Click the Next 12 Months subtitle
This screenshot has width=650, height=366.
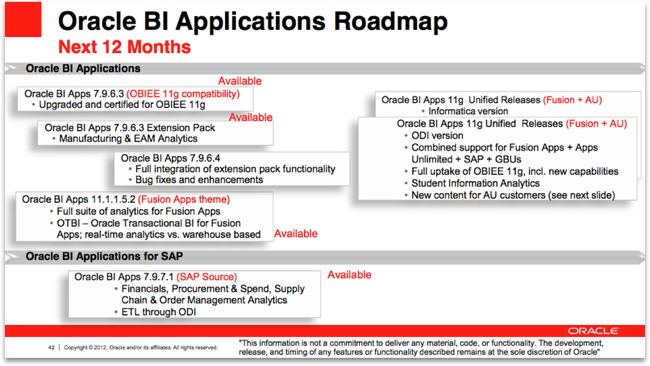click(124, 47)
